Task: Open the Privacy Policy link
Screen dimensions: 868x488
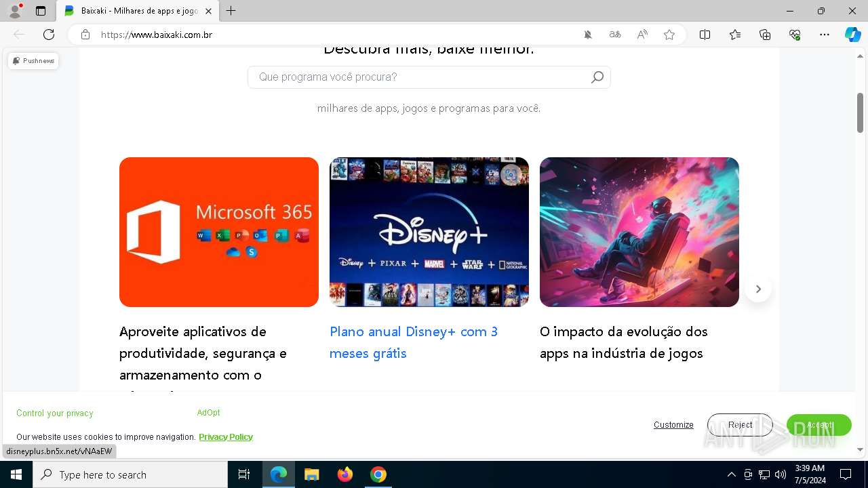Action: 226,437
